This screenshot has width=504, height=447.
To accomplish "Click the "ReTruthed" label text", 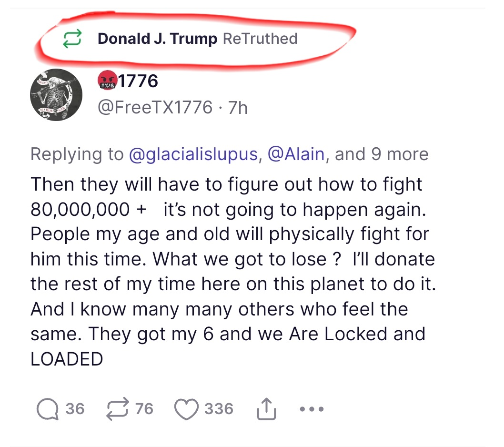I will [260, 39].
